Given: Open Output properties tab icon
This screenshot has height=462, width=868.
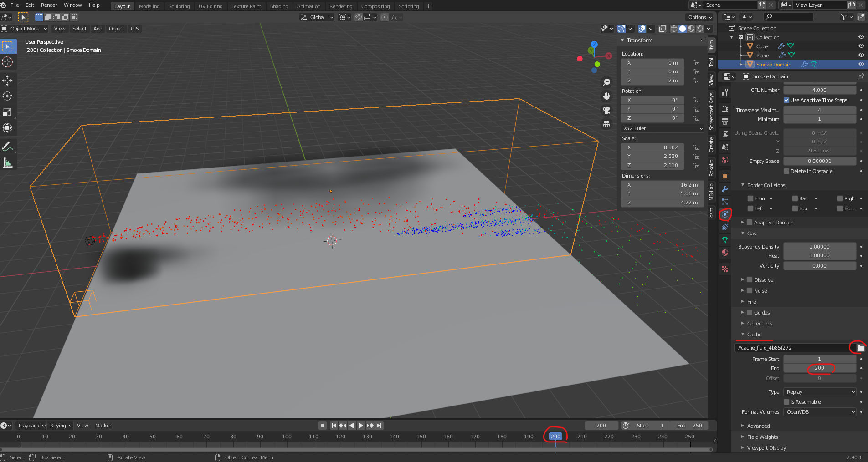Looking at the screenshot, I should pyautogui.click(x=725, y=122).
